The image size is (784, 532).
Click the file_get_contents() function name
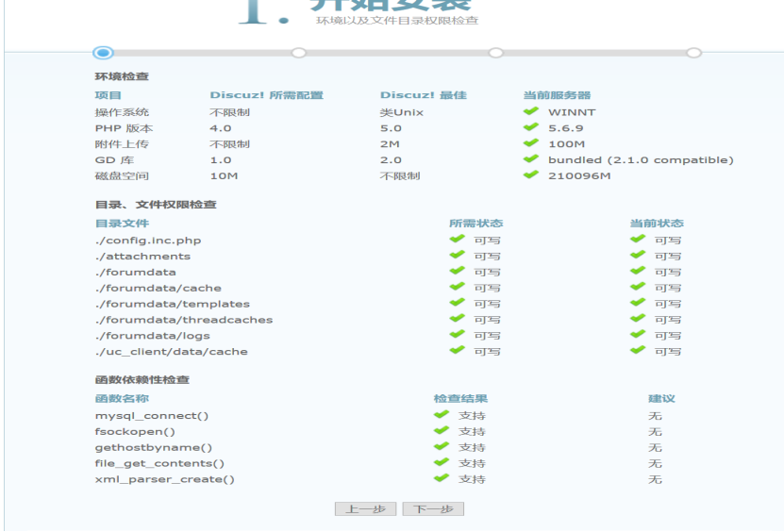click(159, 464)
